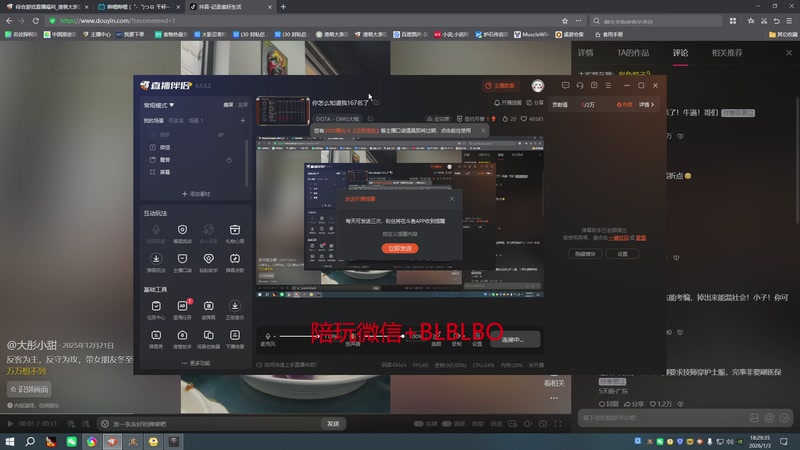Open 弹幕玩法 download icon in 互动玩法
Viewport: 800px width, 450px height.
pos(156,259)
